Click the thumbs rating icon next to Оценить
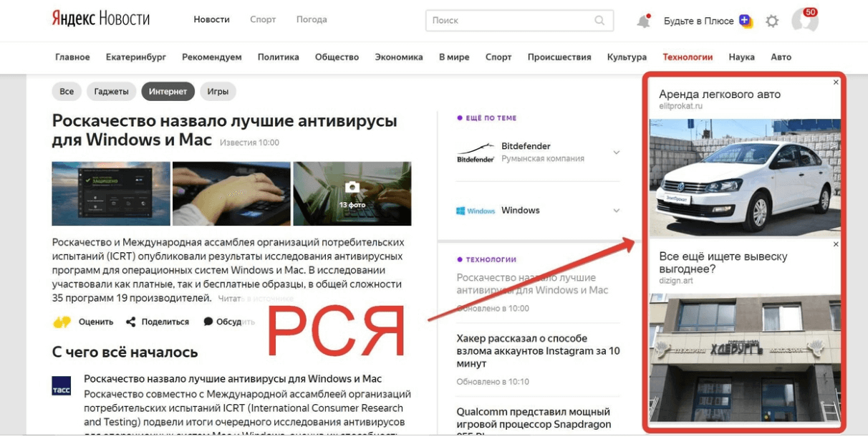The image size is (868, 437). pos(62,322)
